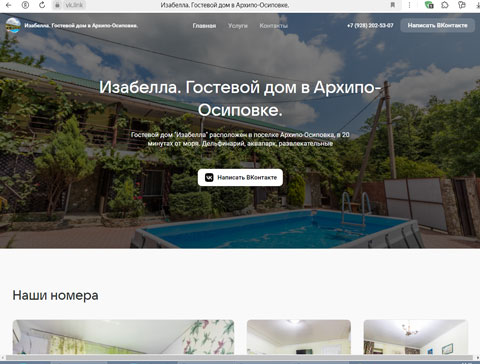Open the "Контакты" navigation item

click(x=273, y=26)
